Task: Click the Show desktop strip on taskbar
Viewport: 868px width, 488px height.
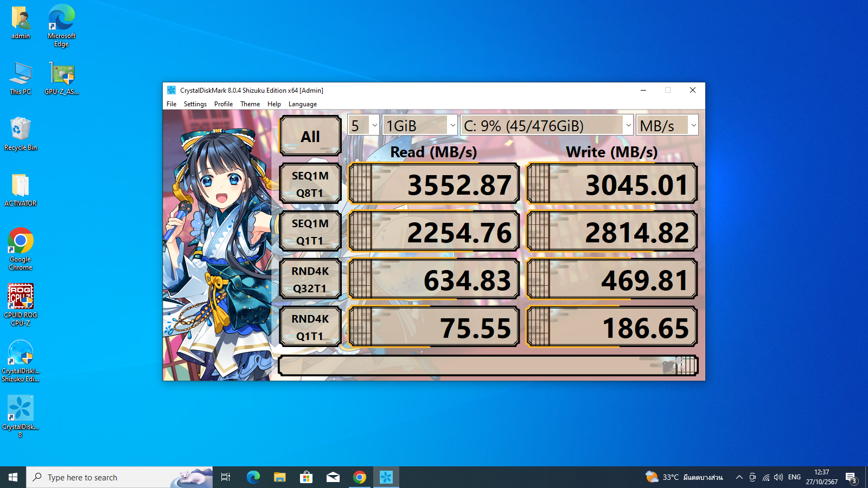Action: (866, 477)
